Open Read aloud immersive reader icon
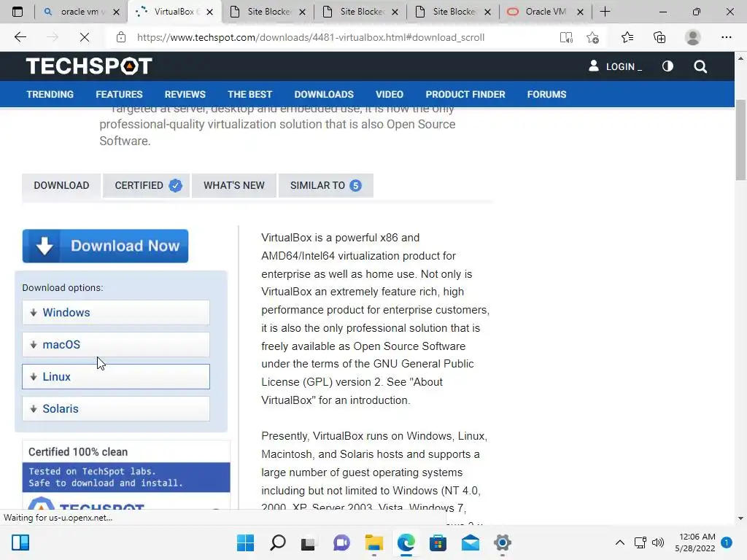 [566, 37]
